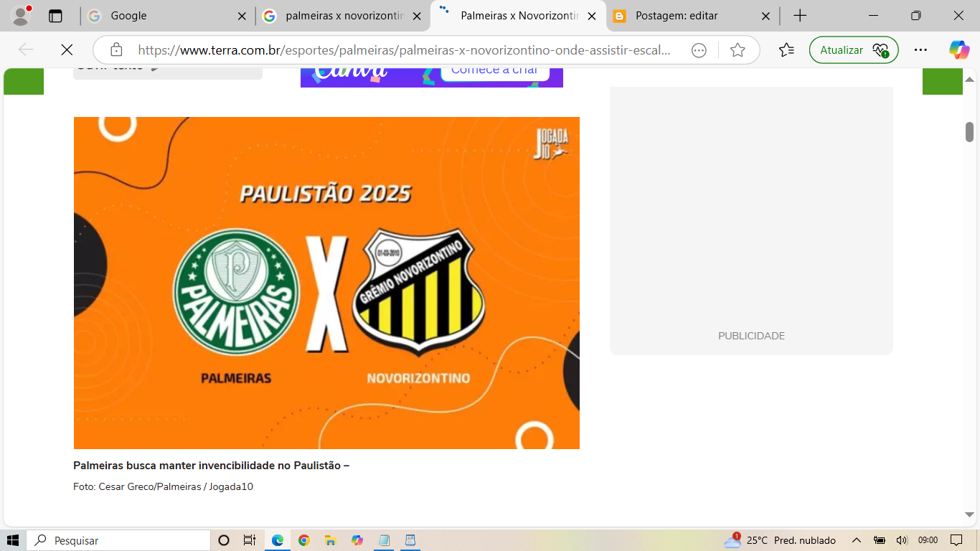Click the Atualizar update button
980x551 pixels.
854,50
